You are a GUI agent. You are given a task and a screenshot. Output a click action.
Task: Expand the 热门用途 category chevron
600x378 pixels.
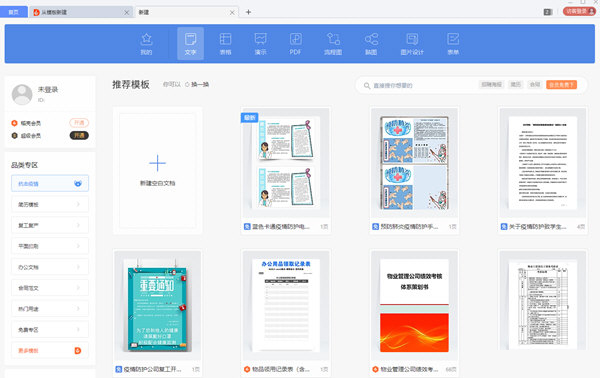click(x=78, y=309)
